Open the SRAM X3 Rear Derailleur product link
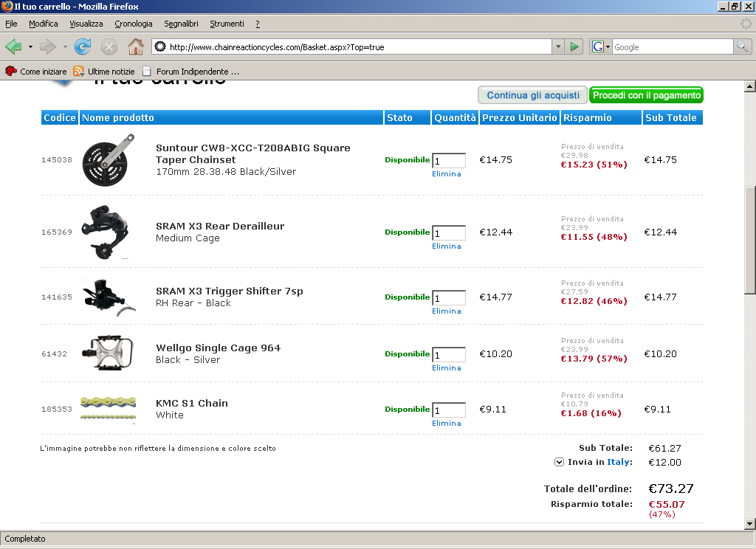This screenshot has width=756, height=549. (220, 226)
